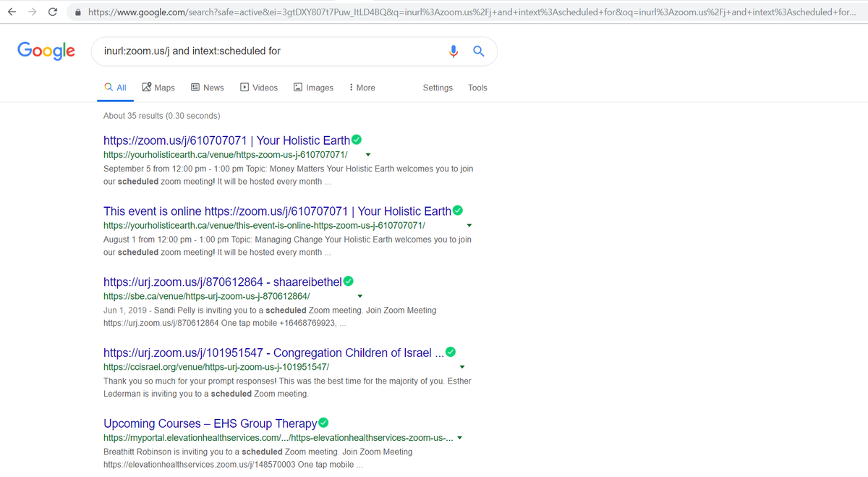Click the green checkmark beside 'This event is online' result
This screenshot has width=868, height=477.
(x=457, y=211)
